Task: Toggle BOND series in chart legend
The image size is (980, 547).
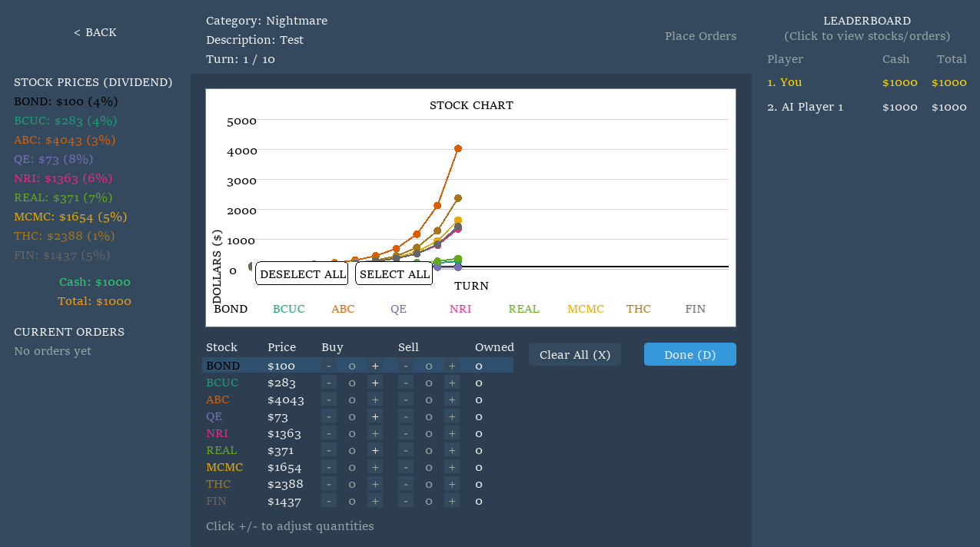Action: pyautogui.click(x=231, y=309)
